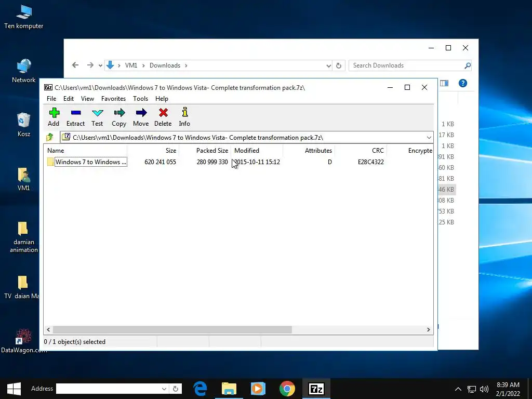
Task: Open File Explorer from taskbar
Action: click(x=229, y=389)
